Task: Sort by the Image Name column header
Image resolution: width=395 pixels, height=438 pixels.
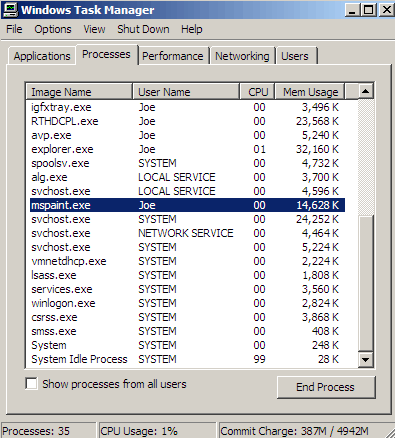Action: 79,92
